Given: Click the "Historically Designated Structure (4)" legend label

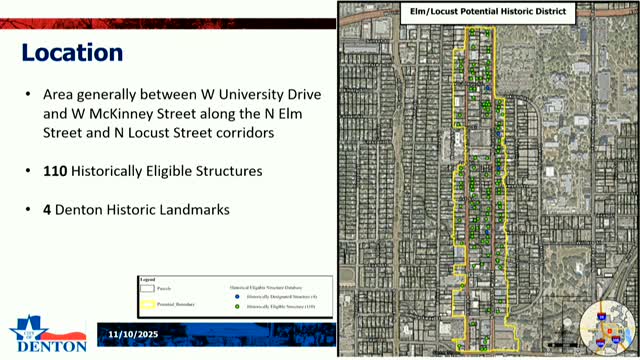Looking at the screenshot, I should click(x=282, y=297).
